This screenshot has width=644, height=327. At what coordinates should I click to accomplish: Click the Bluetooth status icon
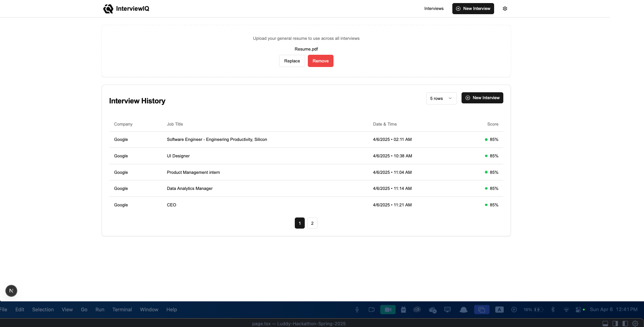point(553,309)
